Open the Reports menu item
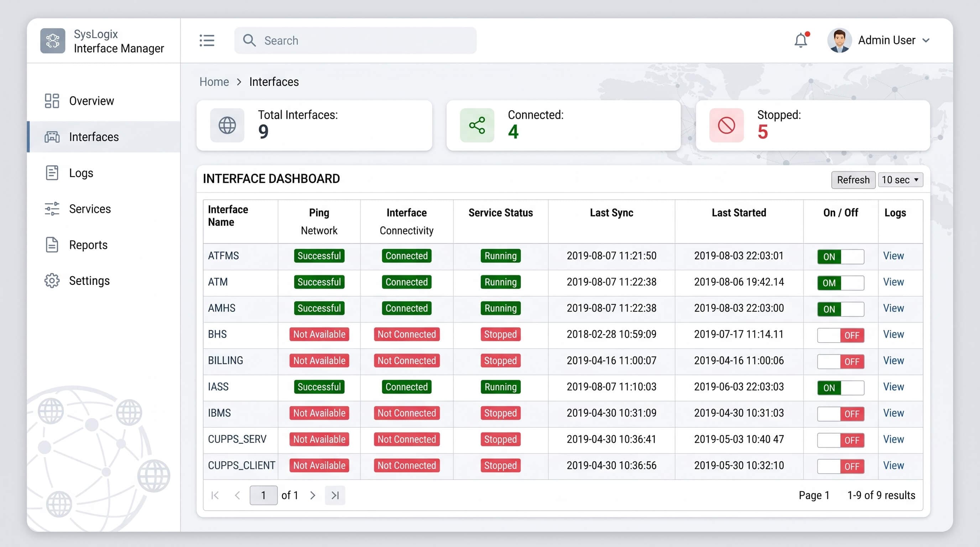 pos(104,245)
